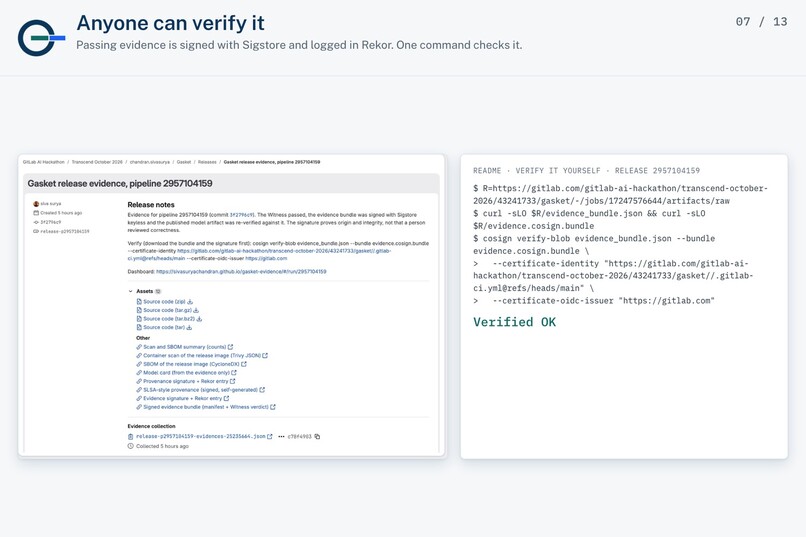Screen dimensions: 806x537
Task: Open commit 3f279fc9 link in release notes
Action: pos(242,215)
